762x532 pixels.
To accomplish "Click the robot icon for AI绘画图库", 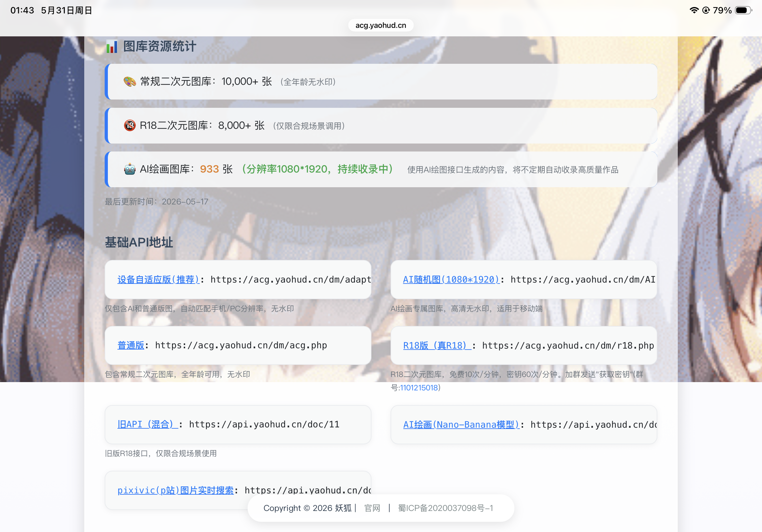I will (x=130, y=169).
